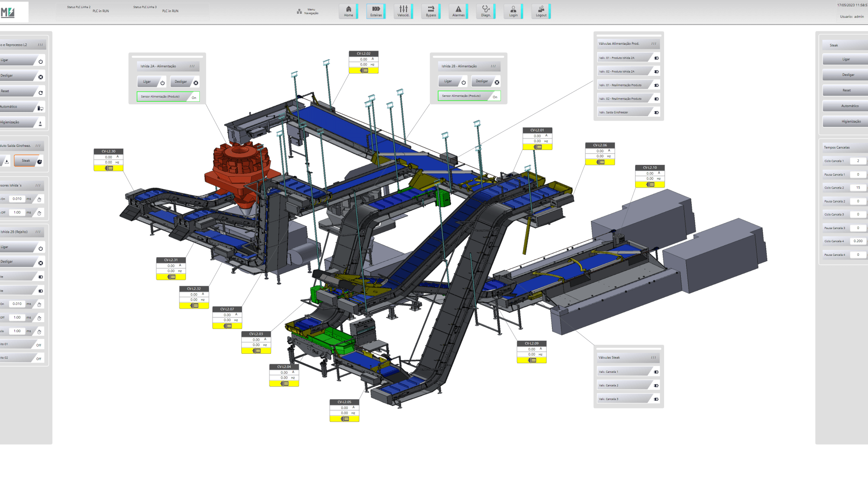Click the Ciclo Cancela 1 value field
The height and width of the screenshot is (488, 868).
click(858, 161)
